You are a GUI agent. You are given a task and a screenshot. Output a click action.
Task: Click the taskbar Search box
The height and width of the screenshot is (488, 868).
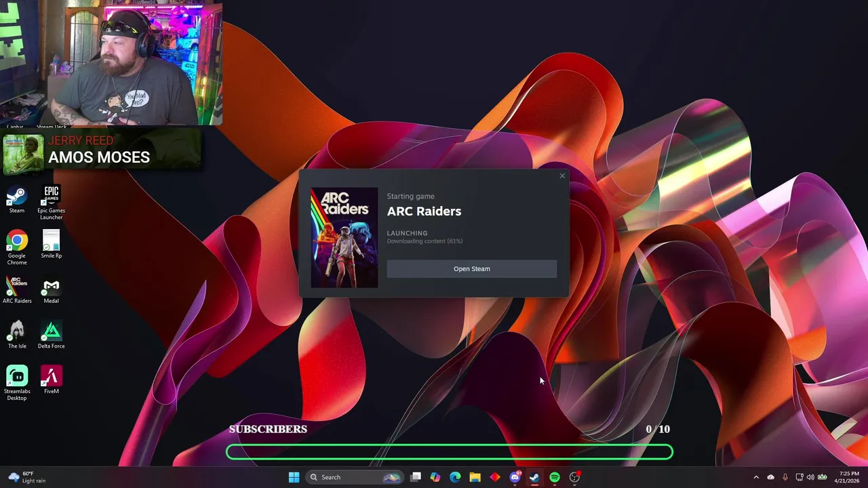tap(354, 477)
